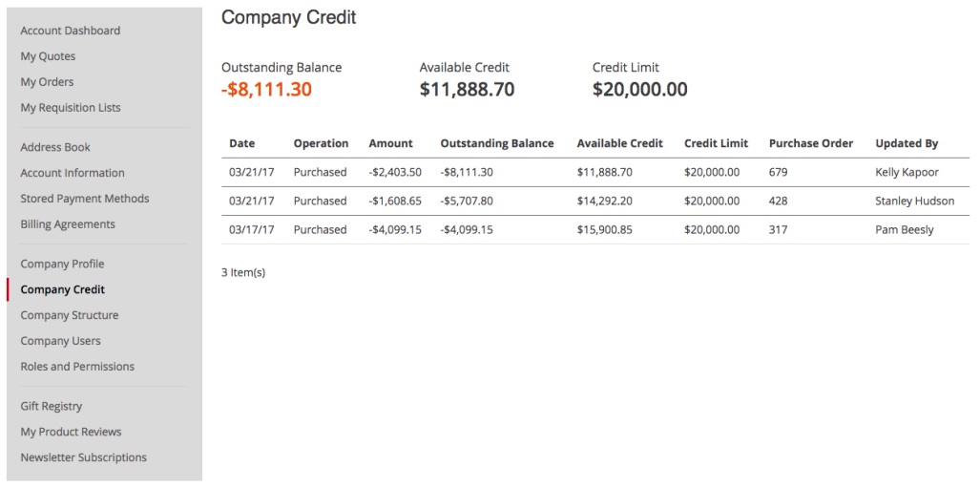Image resolution: width=980 pixels, height=488 pixels.
Task: View Company Users list
Action: (61, 341)
